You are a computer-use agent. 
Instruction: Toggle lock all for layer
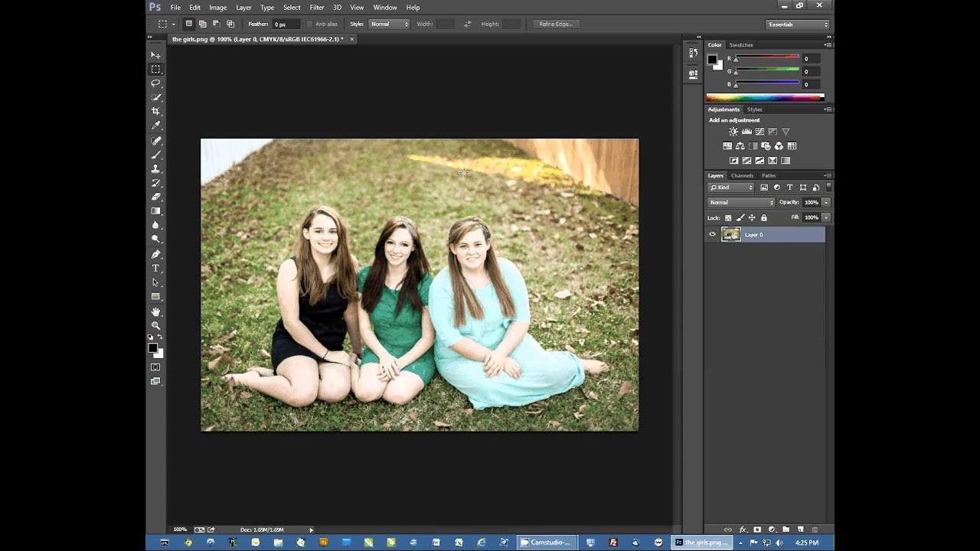[x=764, y=218]
